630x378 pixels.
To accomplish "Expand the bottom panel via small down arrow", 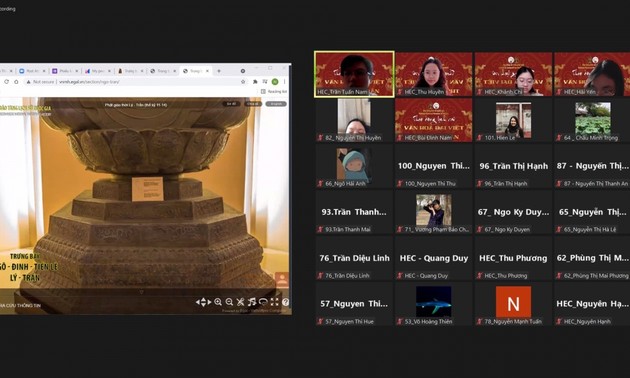I will [x=141, y=292].
